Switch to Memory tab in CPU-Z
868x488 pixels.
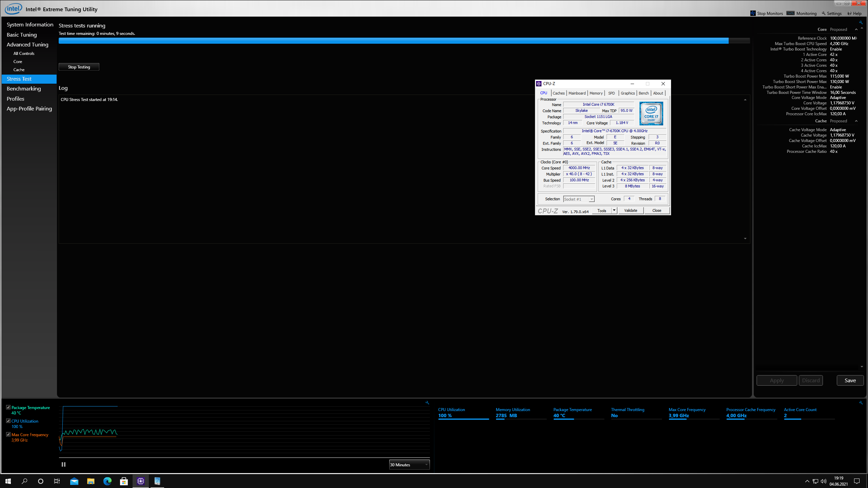[x=596, y=93]
